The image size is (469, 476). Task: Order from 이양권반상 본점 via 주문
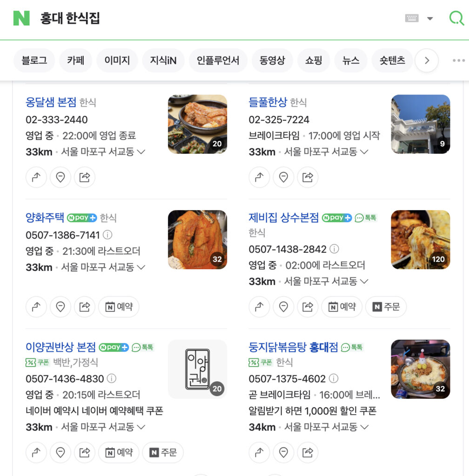tap(163, 452)
